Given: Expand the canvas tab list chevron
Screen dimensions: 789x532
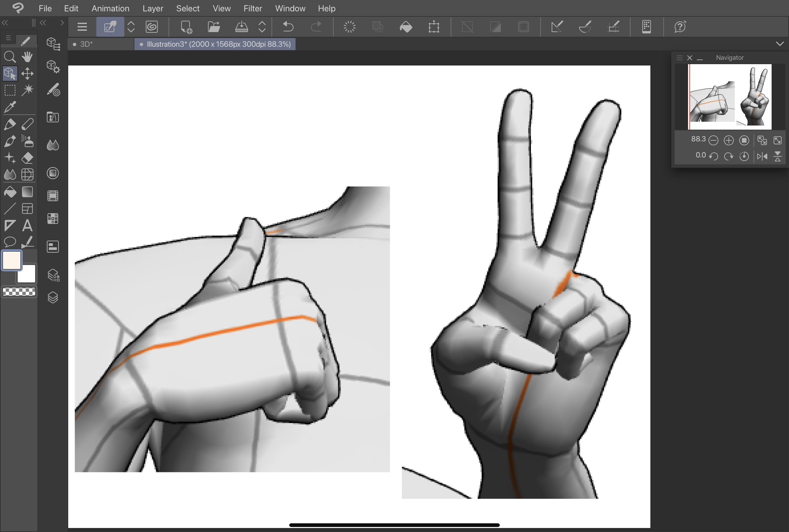Looking at the screenshot, I should (780, 44).
